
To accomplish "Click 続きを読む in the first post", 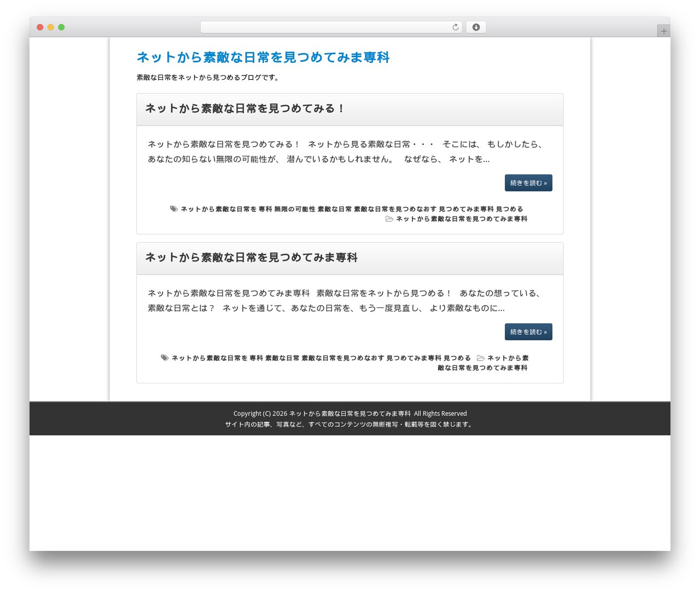I will point(528,183).
